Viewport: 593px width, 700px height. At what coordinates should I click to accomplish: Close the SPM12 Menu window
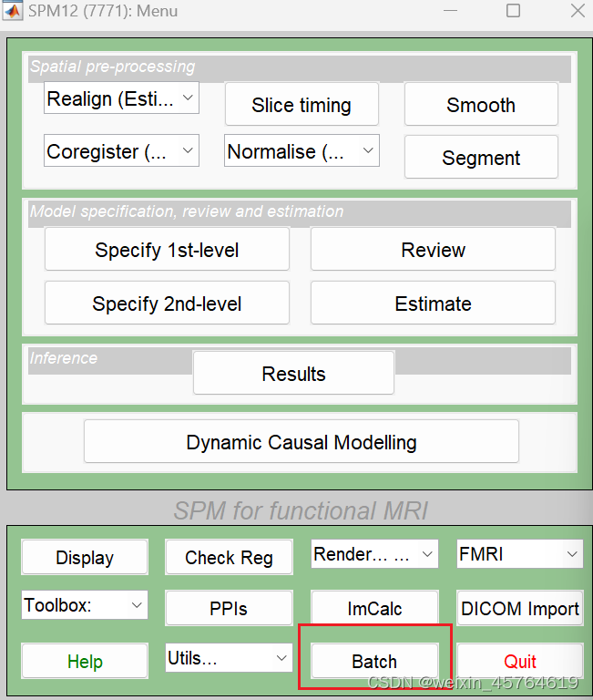pos(578,11)
